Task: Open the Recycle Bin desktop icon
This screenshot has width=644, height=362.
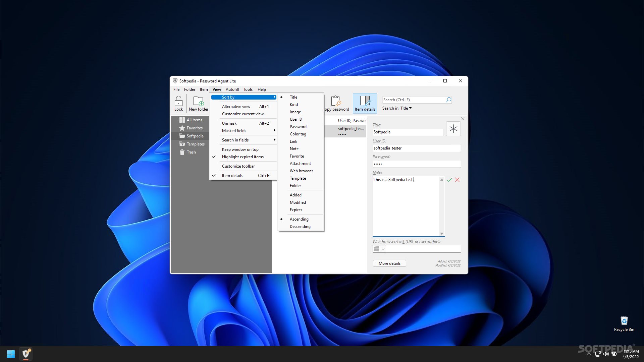Action: (624, 324)
